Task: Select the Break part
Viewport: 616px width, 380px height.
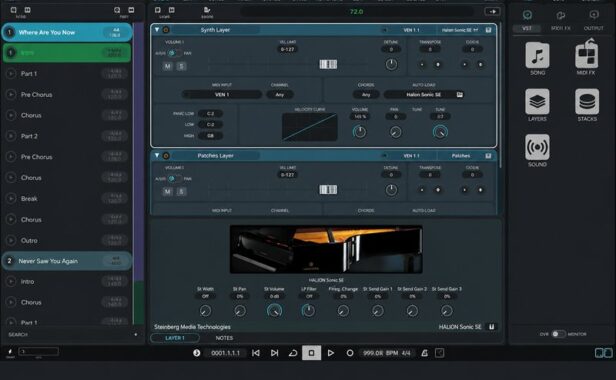Action: pos(67,198)
